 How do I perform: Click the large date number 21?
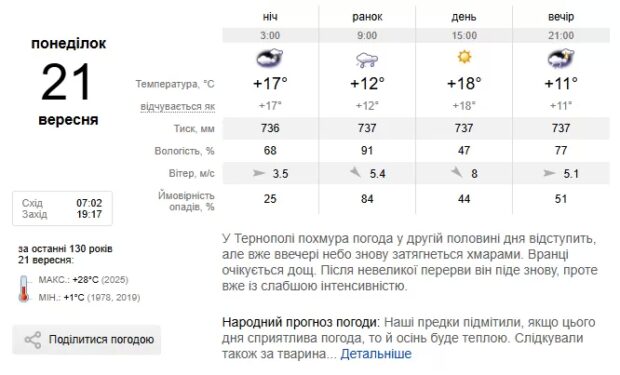click(66, 82)
